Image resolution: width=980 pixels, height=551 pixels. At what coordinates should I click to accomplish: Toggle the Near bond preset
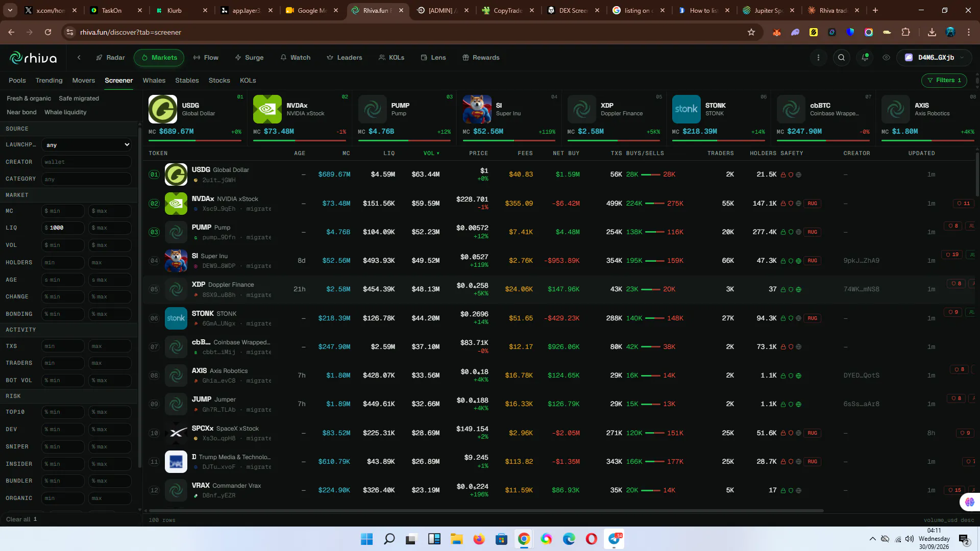(21, 112)
